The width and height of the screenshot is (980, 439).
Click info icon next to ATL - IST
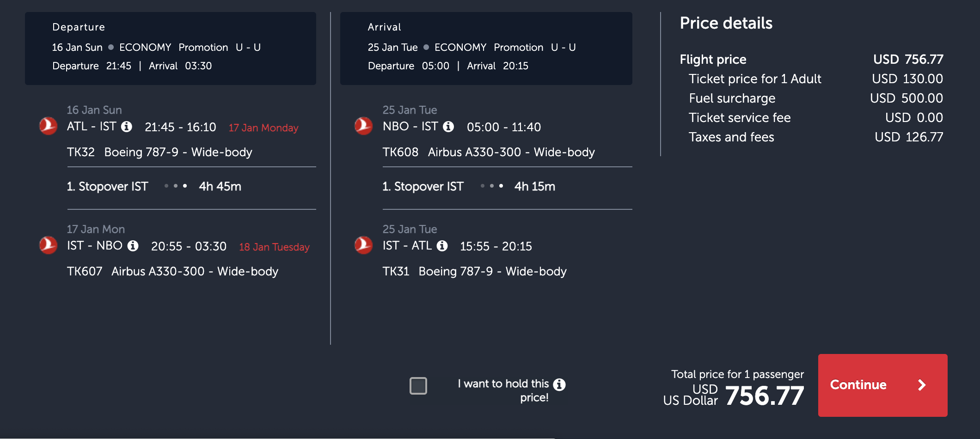tap(127, 127)
